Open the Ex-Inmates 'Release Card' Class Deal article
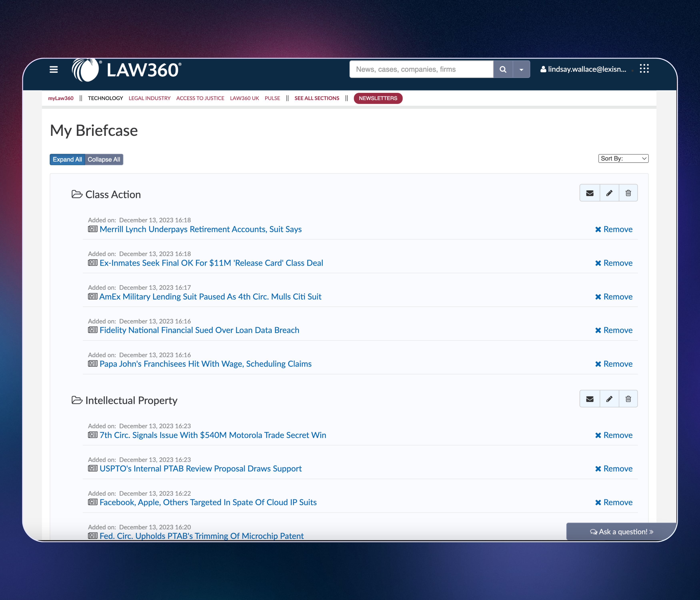This screenshot has height=600, width=700. [x=211, y=263]
